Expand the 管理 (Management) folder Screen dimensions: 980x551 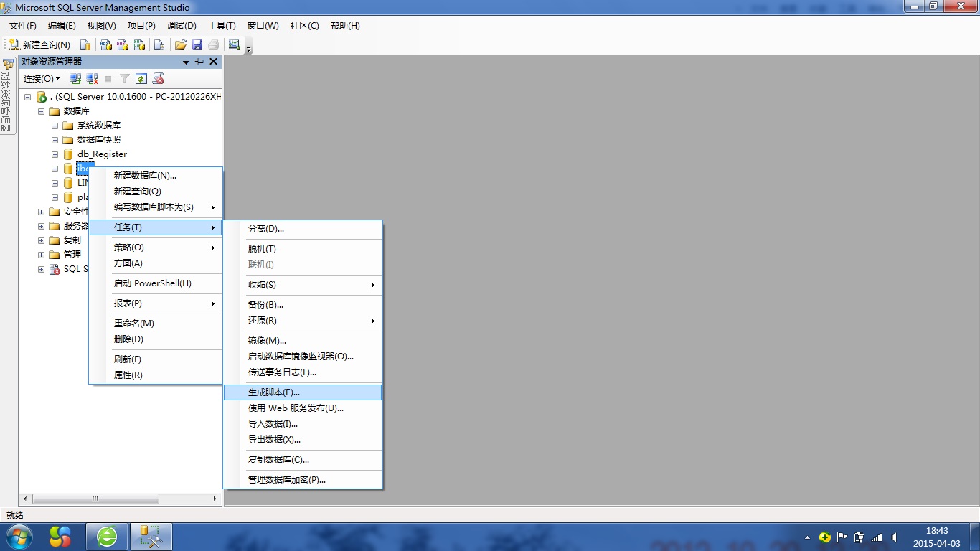pyautogui.click(x=41, y=255)
